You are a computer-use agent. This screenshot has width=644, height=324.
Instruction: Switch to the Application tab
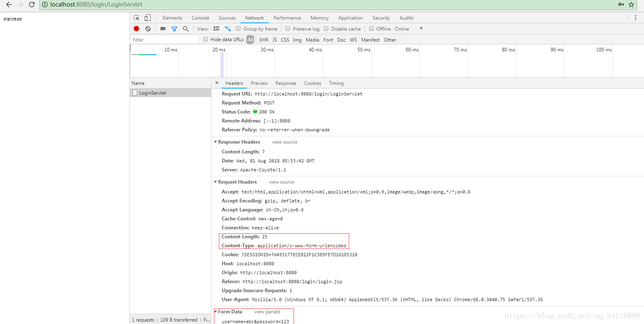point(350,18)
